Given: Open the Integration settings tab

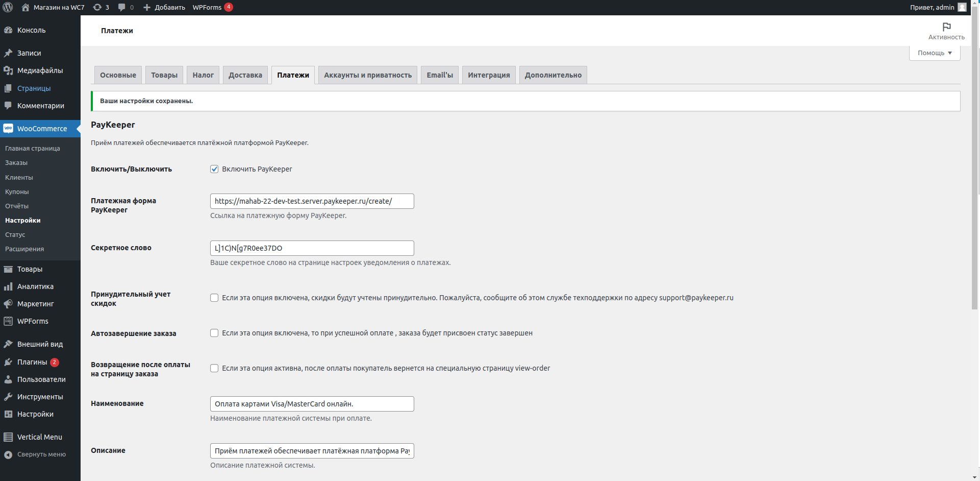Looking at the screenshot, I should click(x=488, y=75).
